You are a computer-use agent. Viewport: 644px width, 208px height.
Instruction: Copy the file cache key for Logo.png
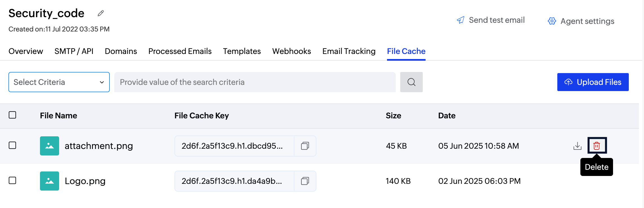pyautogui.click(x=305, y=181)
